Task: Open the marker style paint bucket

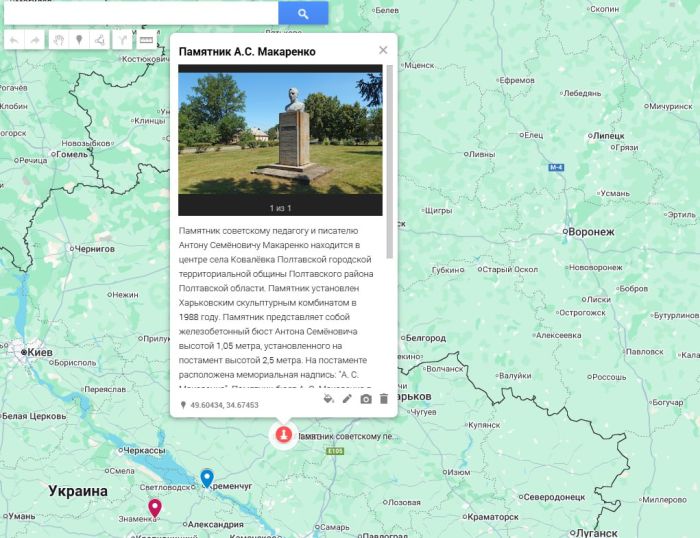Action: point(328,398)
